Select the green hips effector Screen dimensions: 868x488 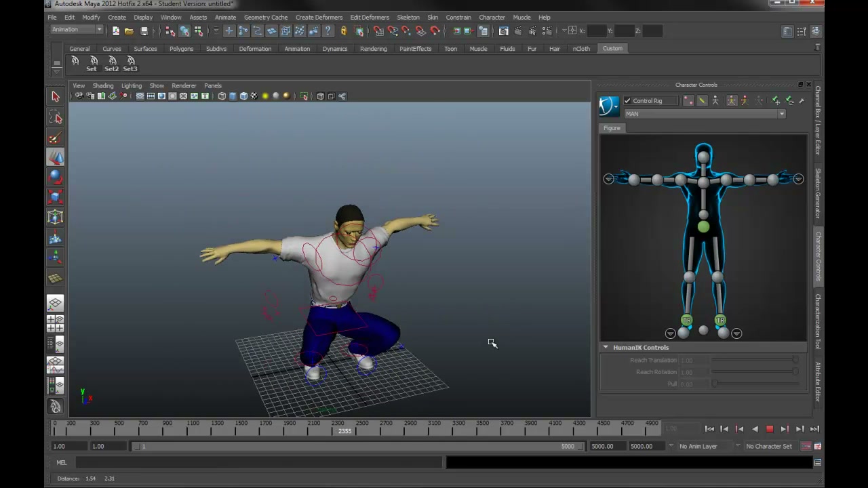coord(703,228)
